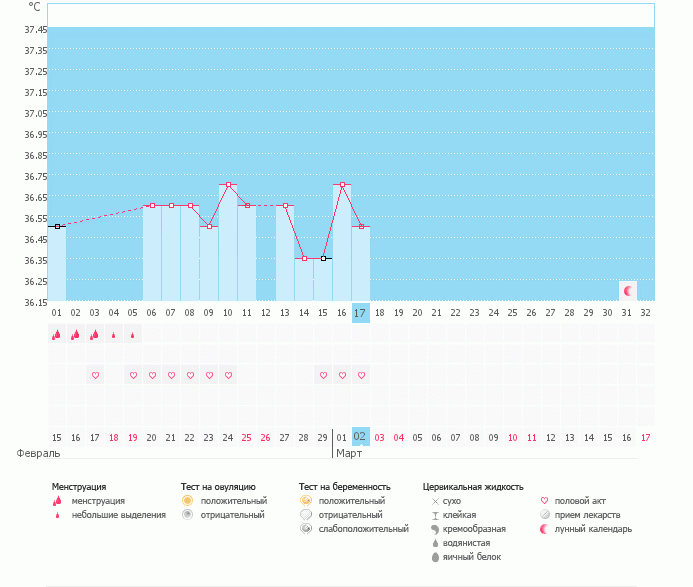Click the negative ovulation test legend icon
Screen dimensions: 693x587
[x=187, y=514]
